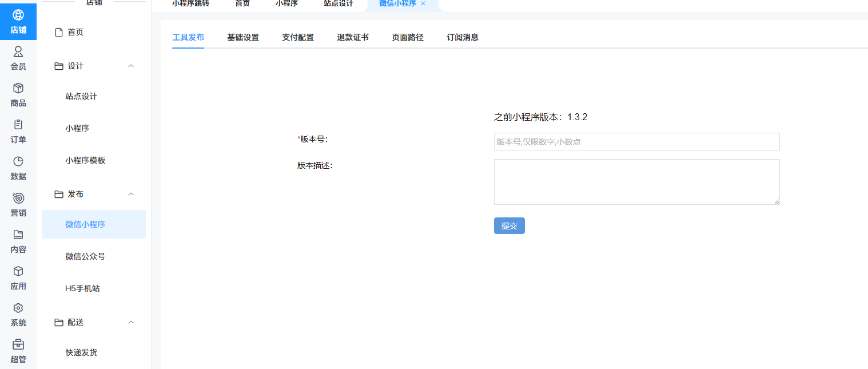Open the 站点设计 page tab at top
This screenshot has width=868, height=369.
339,3
